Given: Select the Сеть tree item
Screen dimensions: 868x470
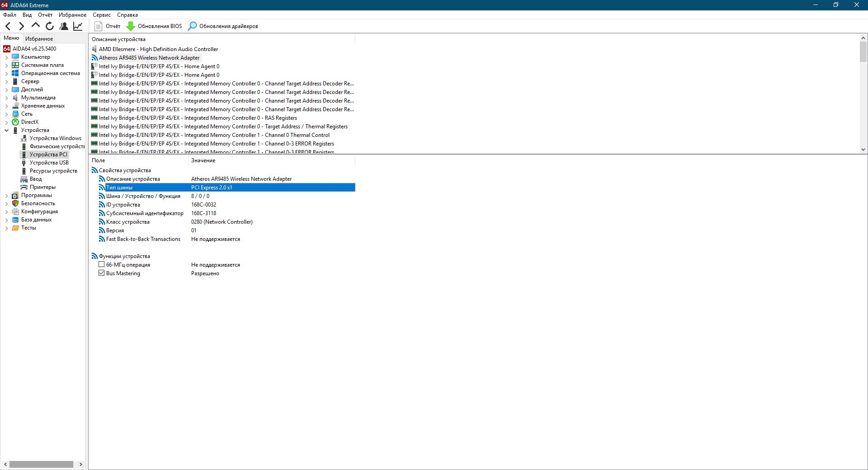Looking at the screenshot, I should [27, 114].
